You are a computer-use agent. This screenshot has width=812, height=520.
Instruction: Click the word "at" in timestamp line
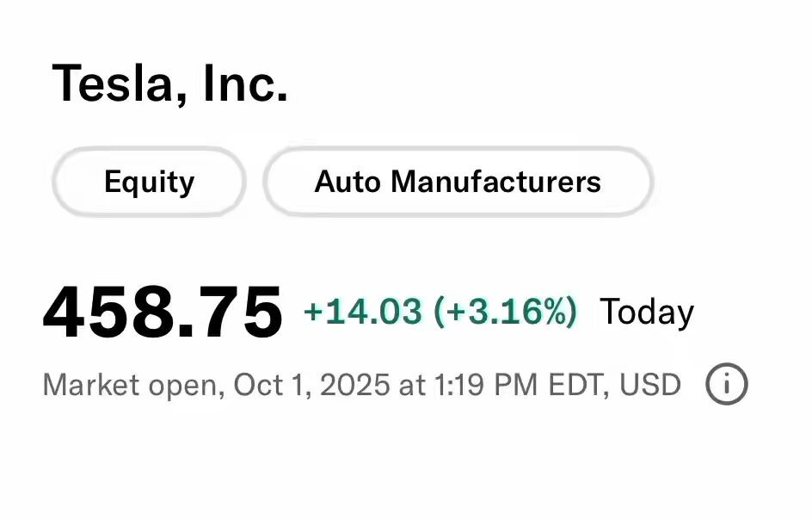[411, 385]
